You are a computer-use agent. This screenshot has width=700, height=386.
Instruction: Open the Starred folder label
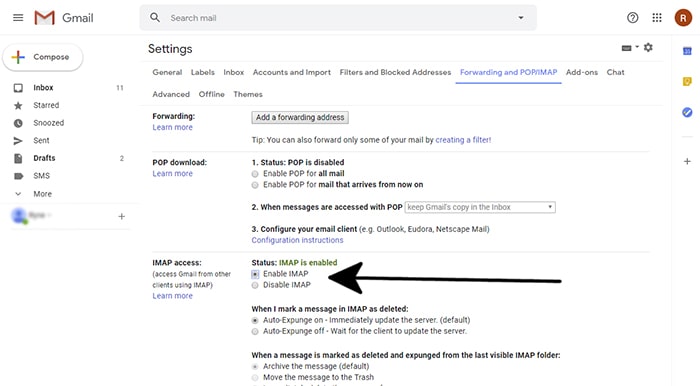[x=46, y=105]
